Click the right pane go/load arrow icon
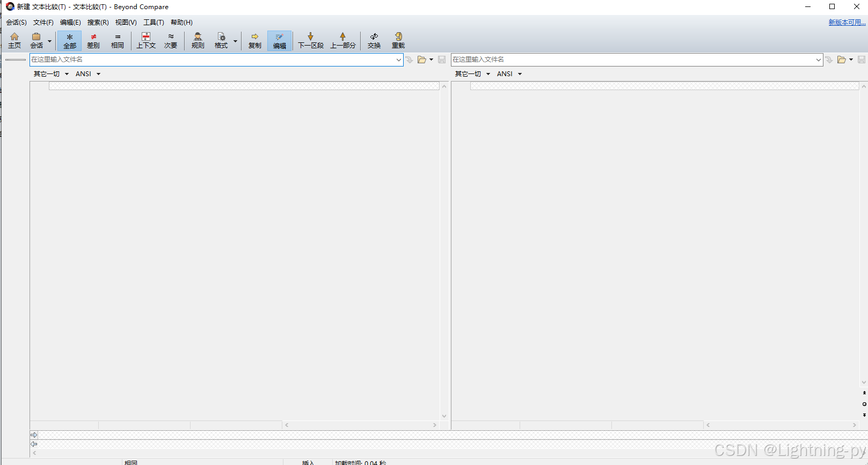The image size is (868, 465). point(829,60)
